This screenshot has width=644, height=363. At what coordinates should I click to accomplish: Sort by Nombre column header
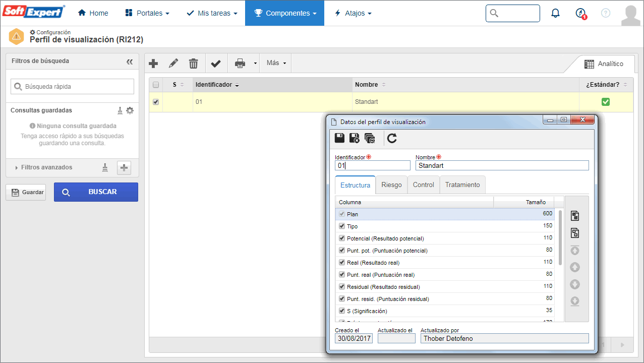[465, 85]
